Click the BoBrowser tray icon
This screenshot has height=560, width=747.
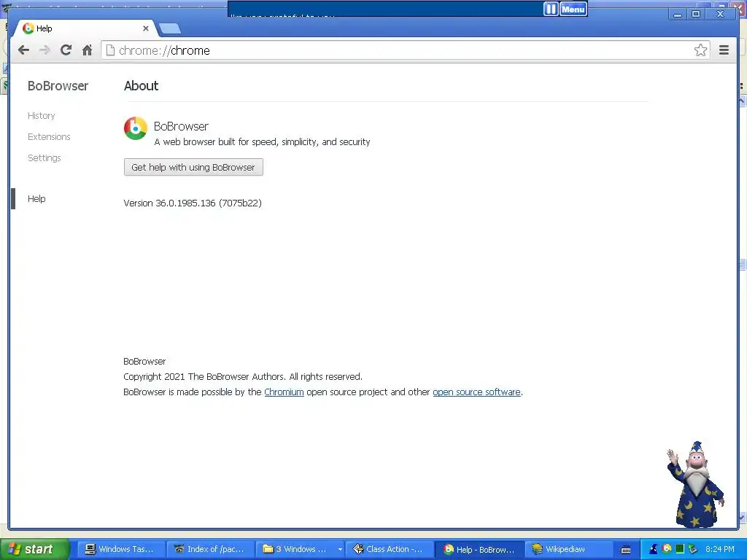667,548
